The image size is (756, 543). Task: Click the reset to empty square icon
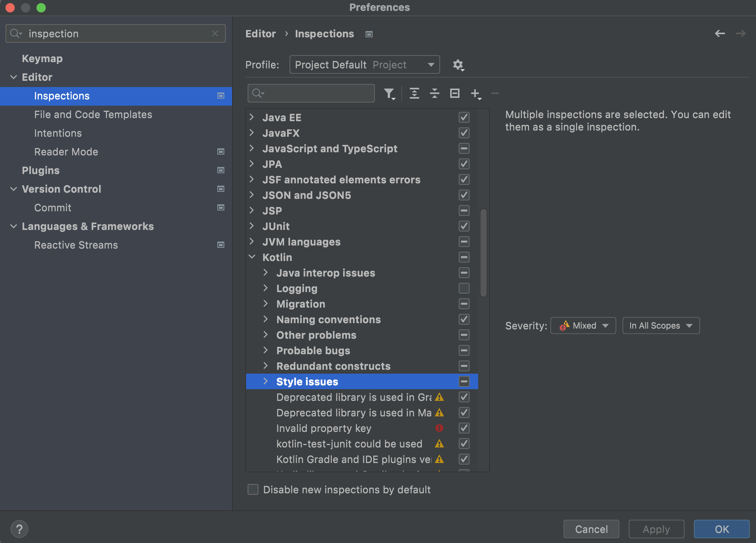(454, 94)
